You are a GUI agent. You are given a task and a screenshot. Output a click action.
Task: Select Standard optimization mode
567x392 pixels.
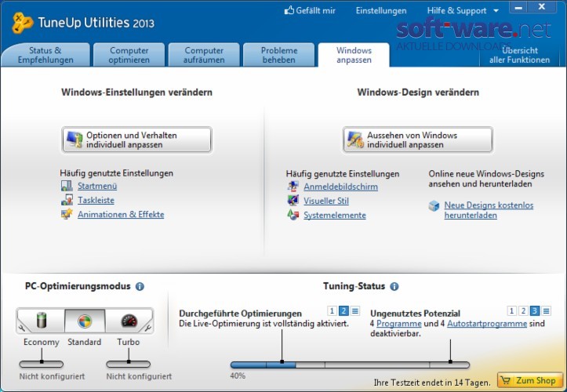click(x=85, y=321)
